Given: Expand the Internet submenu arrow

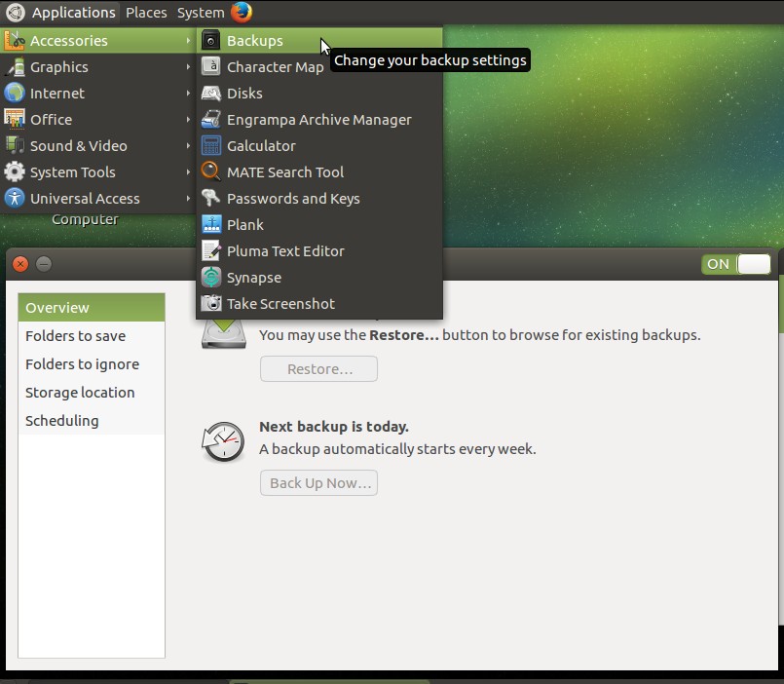Looking at the screenshot, I should [188, 94].
